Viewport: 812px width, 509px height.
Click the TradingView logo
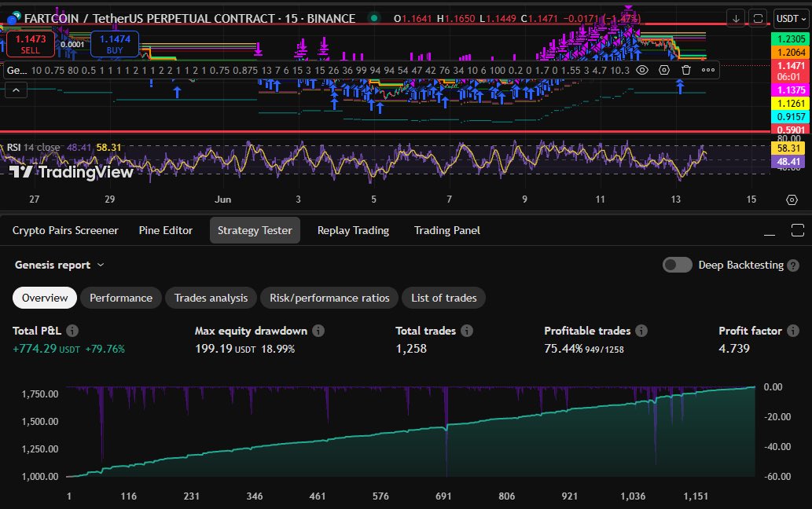pyautogui.click(x=71, y=172)
